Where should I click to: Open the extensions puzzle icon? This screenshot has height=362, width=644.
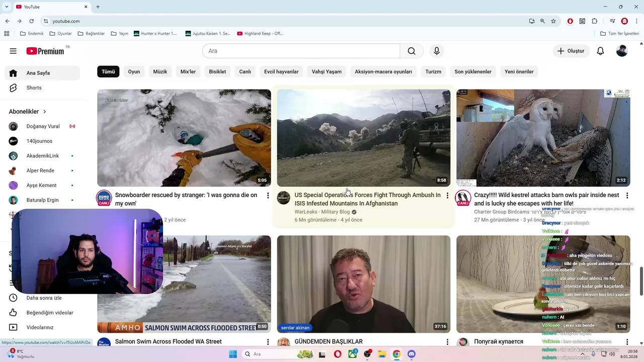(x=594, y=21)
